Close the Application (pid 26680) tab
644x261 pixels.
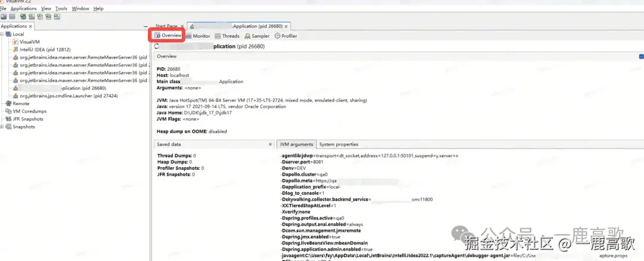tap(286, 26)
